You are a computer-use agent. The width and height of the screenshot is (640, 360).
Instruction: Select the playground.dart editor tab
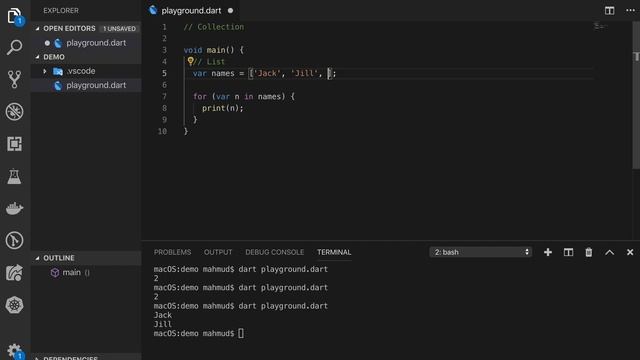pos(191,11)
